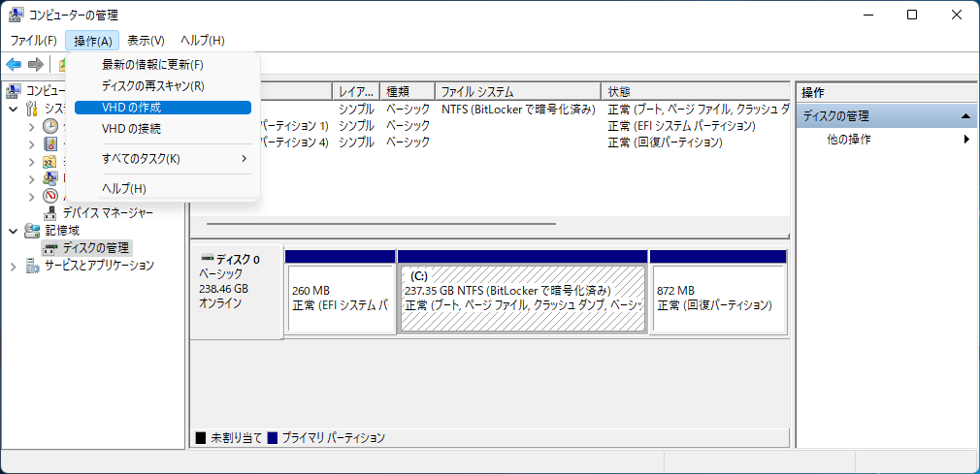Click the デバイス マネージャー icon in the tree
Screen dimensions: 980x474
point(50,213)
